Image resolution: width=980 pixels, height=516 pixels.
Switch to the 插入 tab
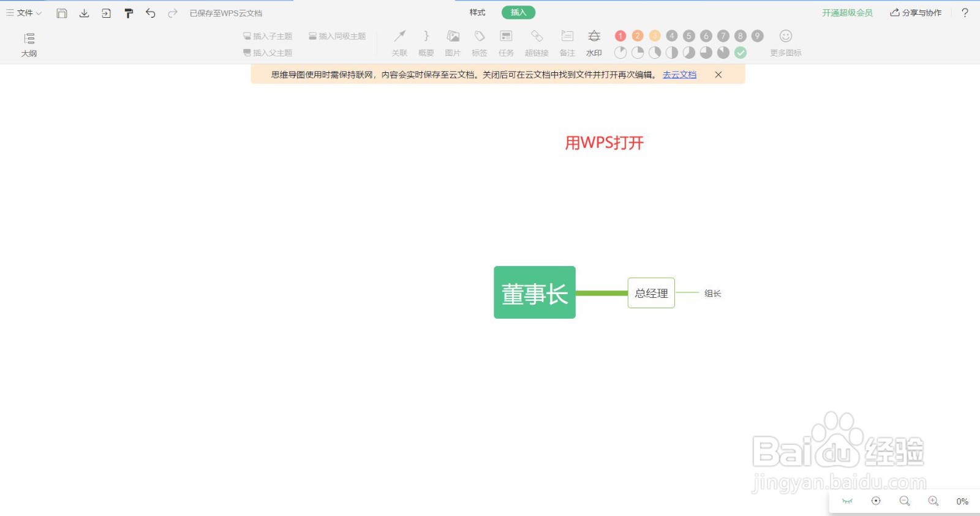(518, 12)
